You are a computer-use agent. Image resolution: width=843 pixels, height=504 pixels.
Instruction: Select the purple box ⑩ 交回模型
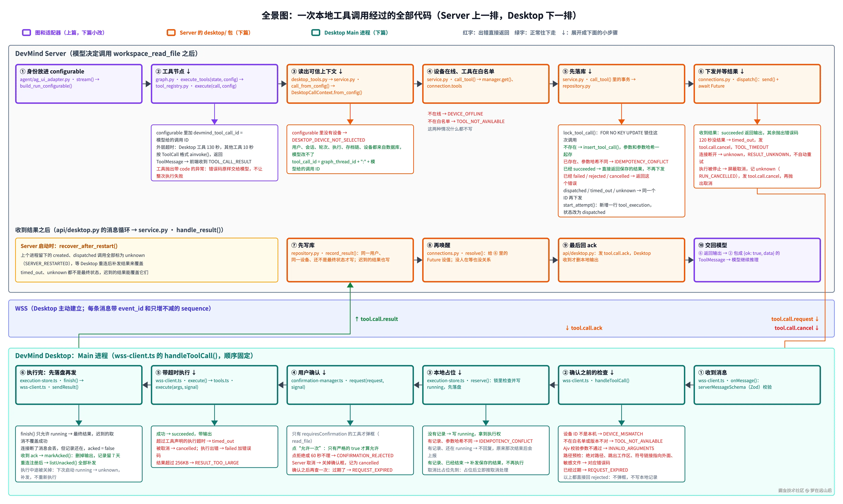pyautogui.click(x=757, y=260)
